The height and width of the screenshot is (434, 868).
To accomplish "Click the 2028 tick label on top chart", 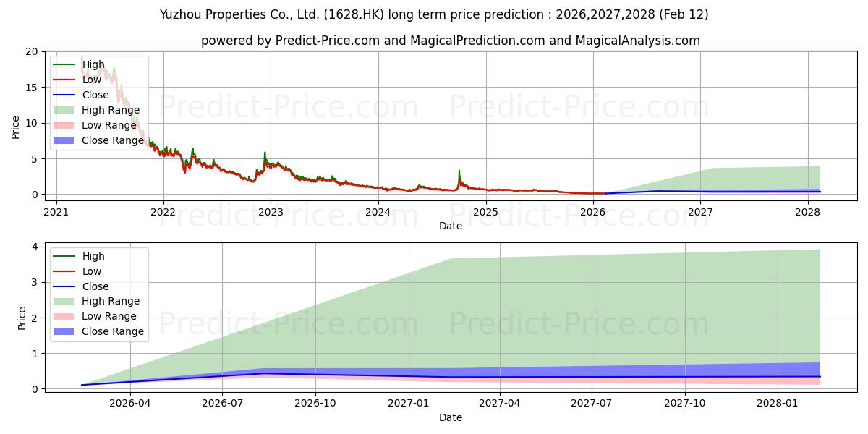I will [x=808, y=212].
